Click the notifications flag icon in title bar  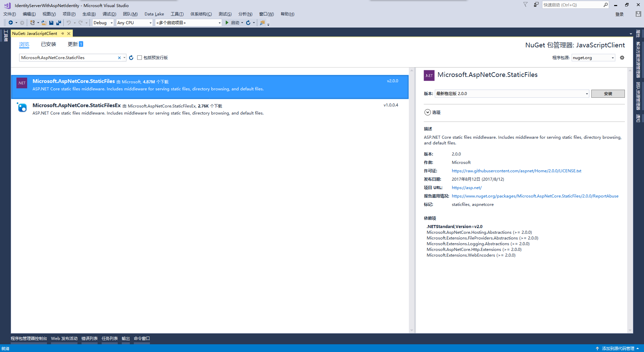(526, 5)
